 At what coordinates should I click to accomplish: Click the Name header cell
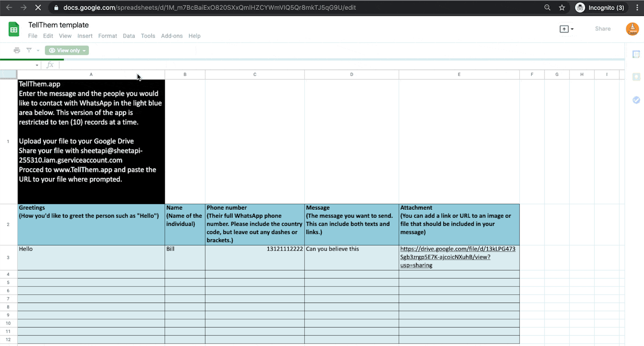point(185,224)
